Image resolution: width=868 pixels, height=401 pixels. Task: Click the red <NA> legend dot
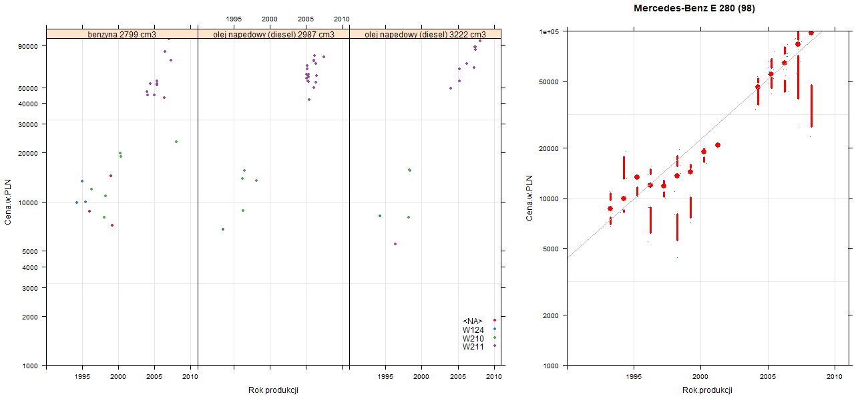coord(494,321)
